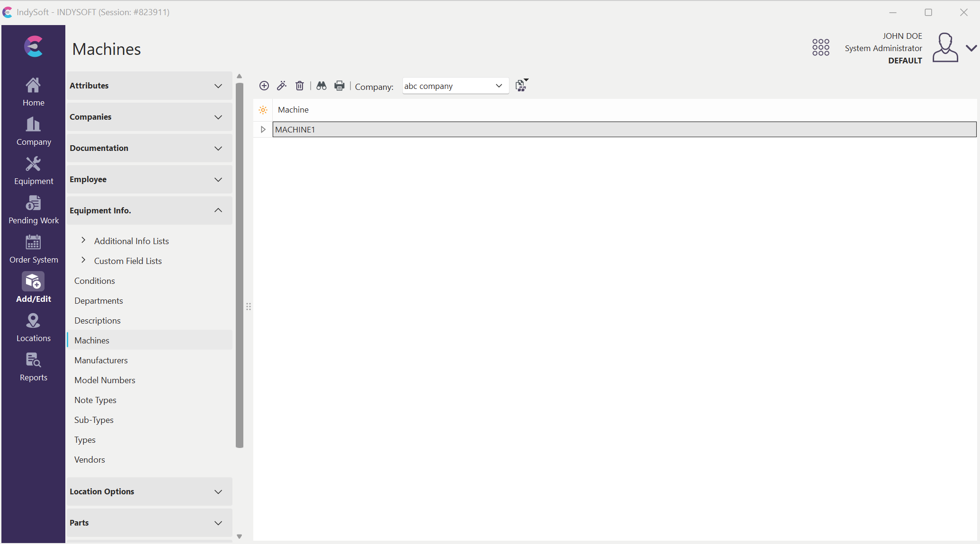Viewport: 980px width, 544px height.
Task: Select Manufacturers in the Equipment Info list
Action: 101,360
